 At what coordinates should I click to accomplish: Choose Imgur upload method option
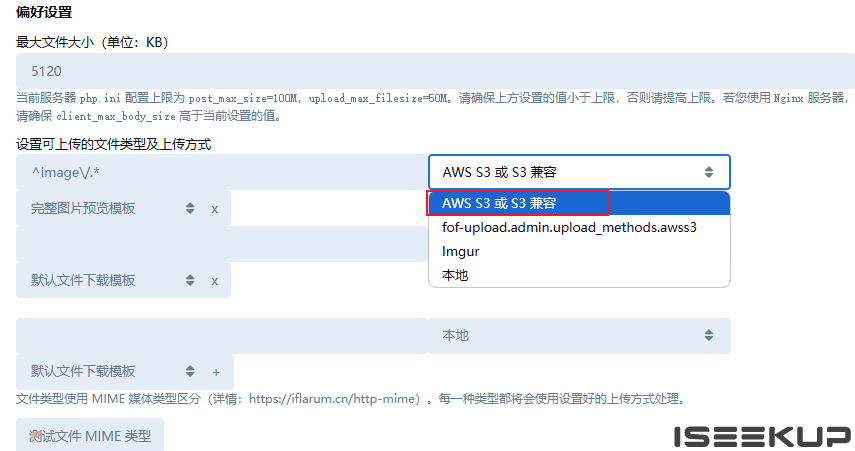point(579,251)
